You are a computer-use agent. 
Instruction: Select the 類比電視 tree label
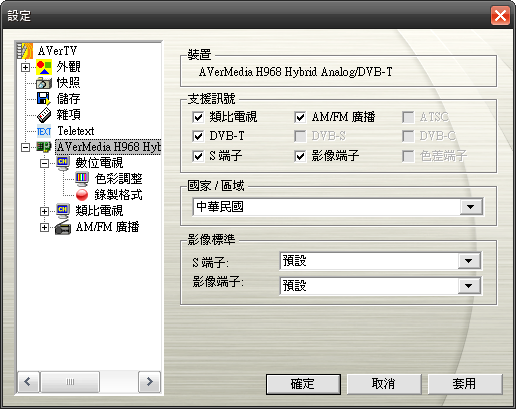(99, 211)
